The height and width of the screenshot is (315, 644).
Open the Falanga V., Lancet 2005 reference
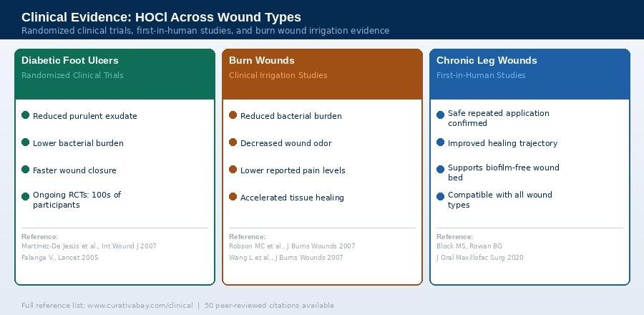[x=60, y=258]
